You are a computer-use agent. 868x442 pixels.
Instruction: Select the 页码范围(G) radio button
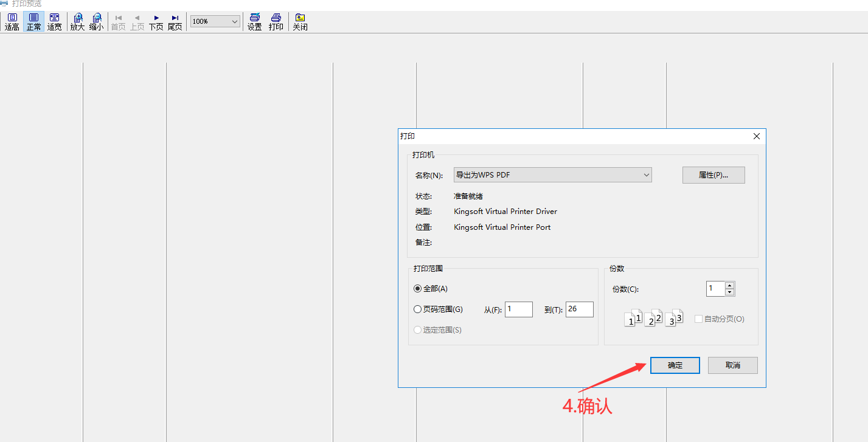(x=418, y=309)
